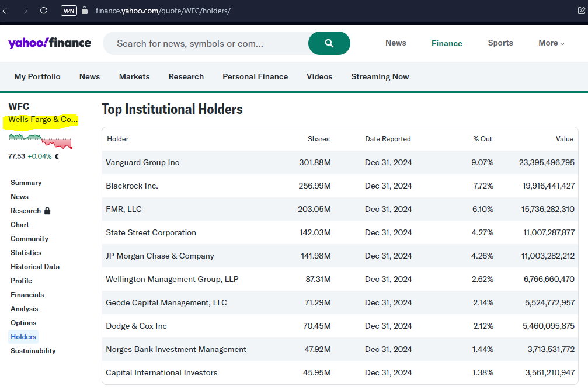Click the address bar URL
This screenshot has height=390, width=588.
pyautogui.click(x=163, y=11)
